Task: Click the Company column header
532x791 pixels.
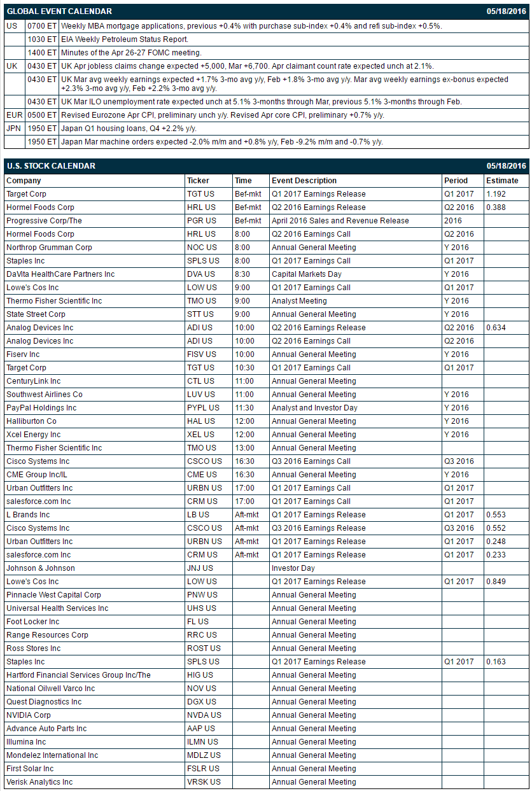Action: [24, 181]
